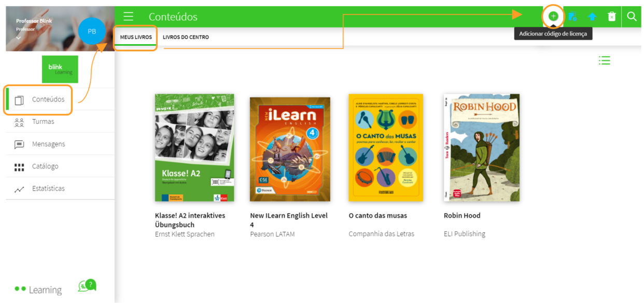
Task: Click the PB profile avatar
Action: tap(92, 31)
